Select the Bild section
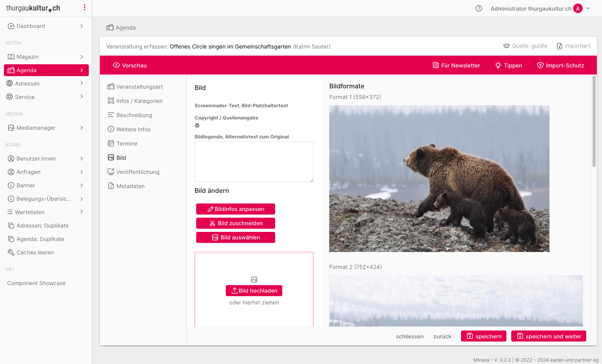Viewport: 602px width, 364px height. (117, 158)
